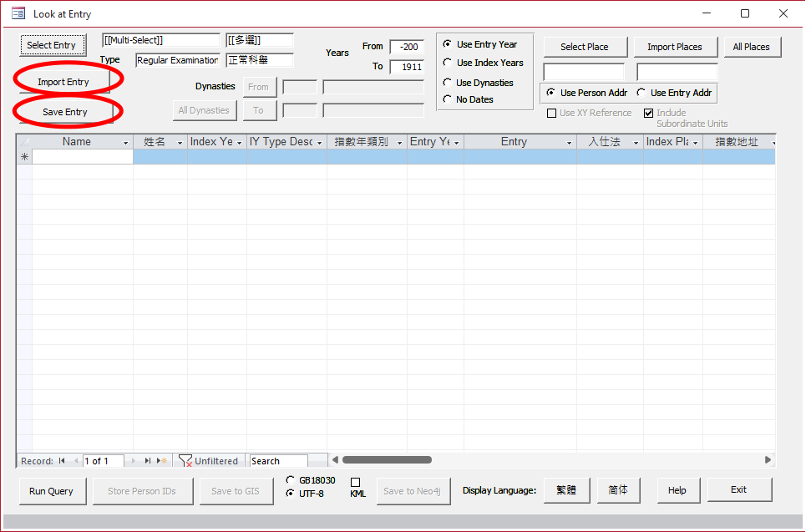Enable the KML checkbox
Screen dimensions: 806x532
[356, 483]
